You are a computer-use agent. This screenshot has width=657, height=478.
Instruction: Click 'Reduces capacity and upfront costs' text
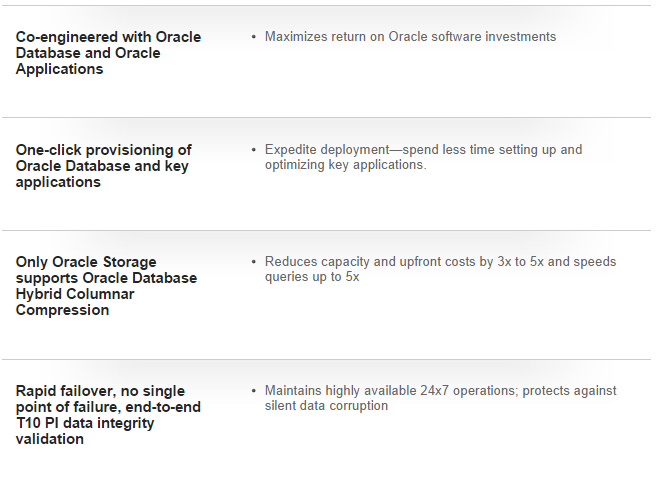point(440,269)
